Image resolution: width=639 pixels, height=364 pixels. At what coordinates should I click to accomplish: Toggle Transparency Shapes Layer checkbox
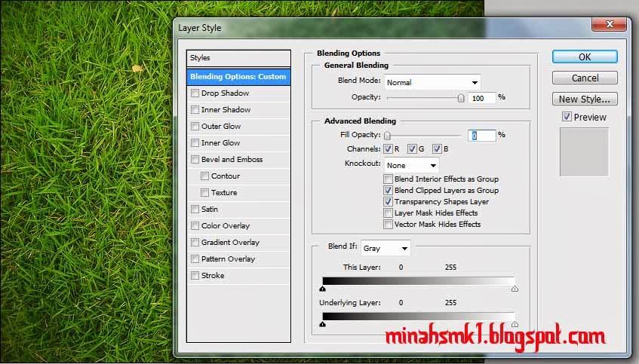388,201
